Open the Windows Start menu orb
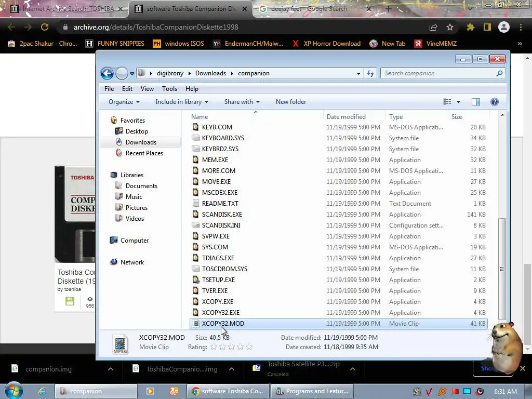The image size is (532, 399). pos(14,391)
